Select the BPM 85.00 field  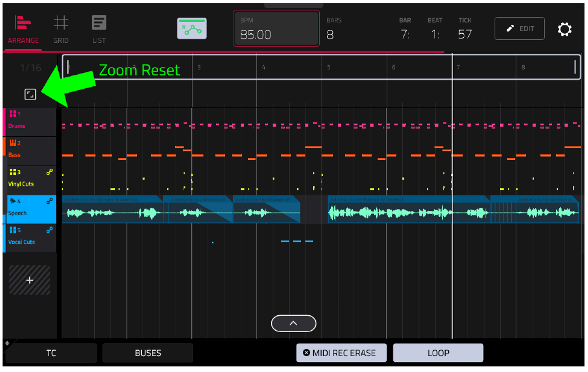[x=276, y=29]
